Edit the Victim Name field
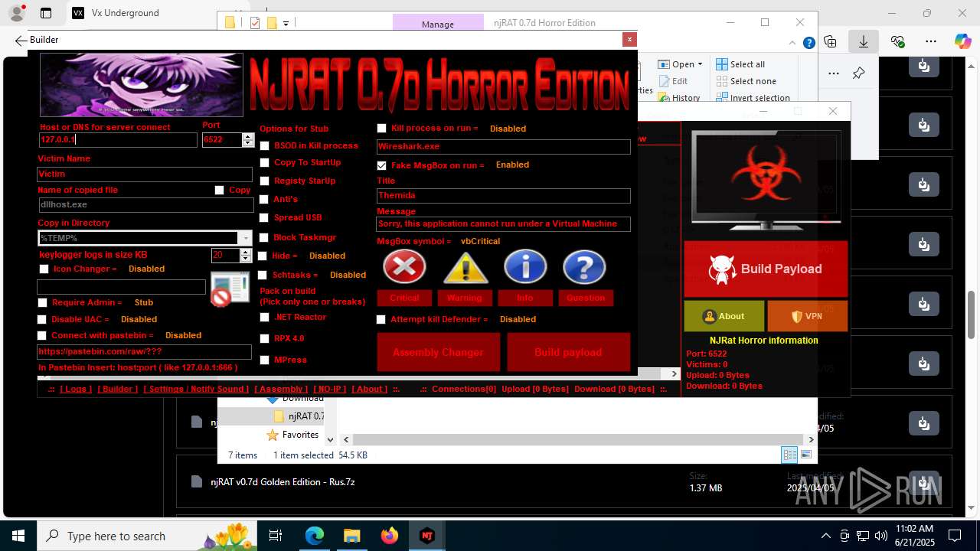This screenshot has height=551, width=980. (145, 174)
